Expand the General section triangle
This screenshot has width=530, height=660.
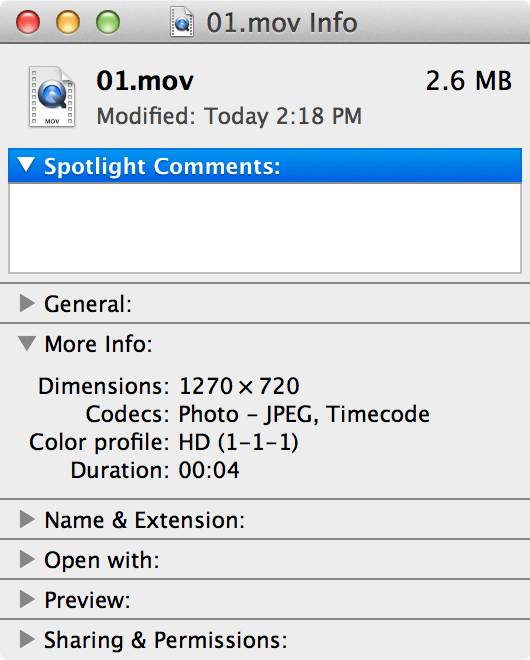point(27,303)
